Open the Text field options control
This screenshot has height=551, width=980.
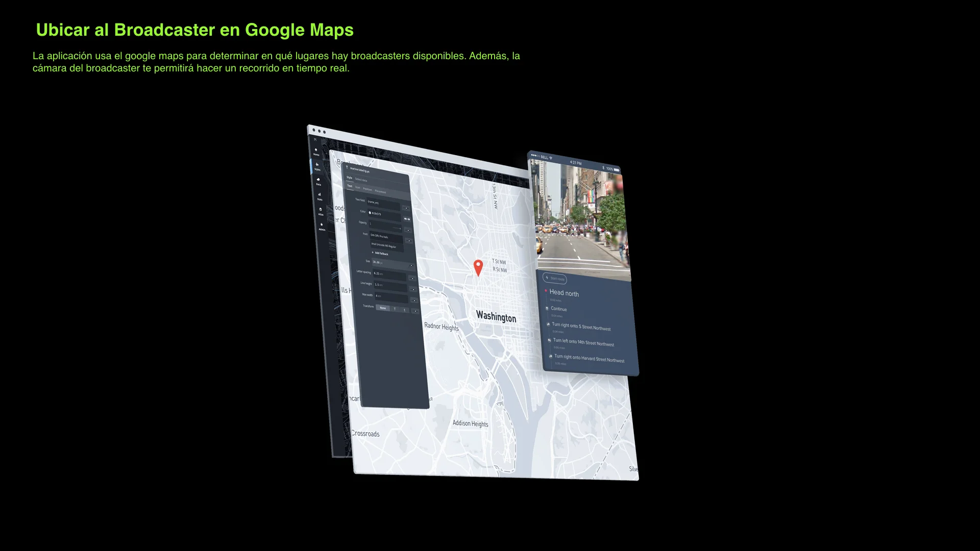pos(406,208)
